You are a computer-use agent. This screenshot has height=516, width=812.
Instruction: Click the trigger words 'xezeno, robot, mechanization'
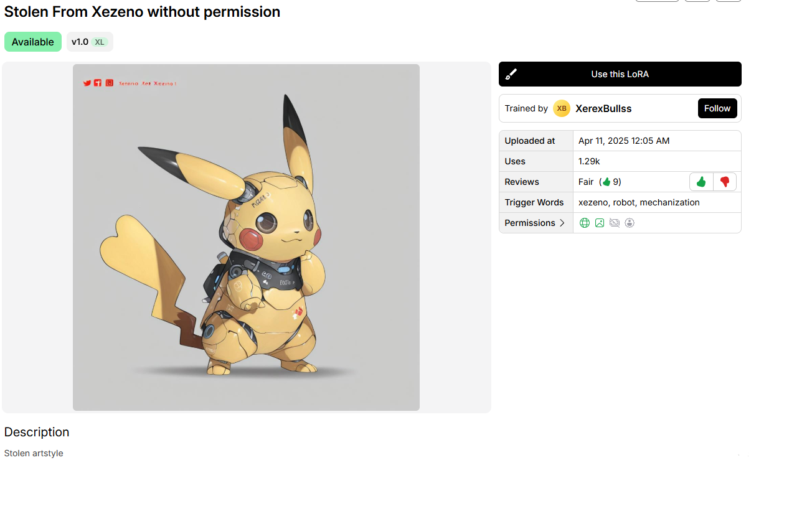point(639,202)
